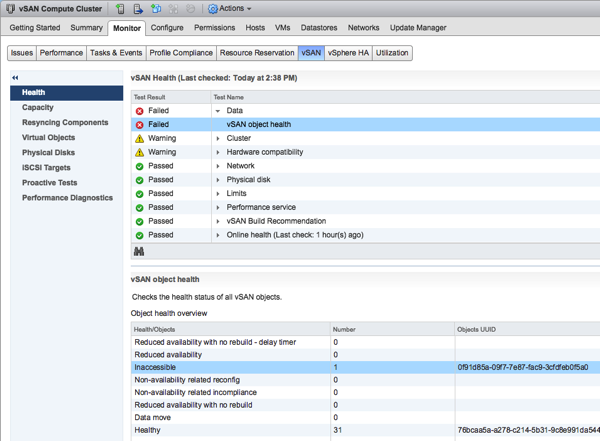The image size is (600, 441).
Task: Expand the Network test group
Action: click(218, 166)
